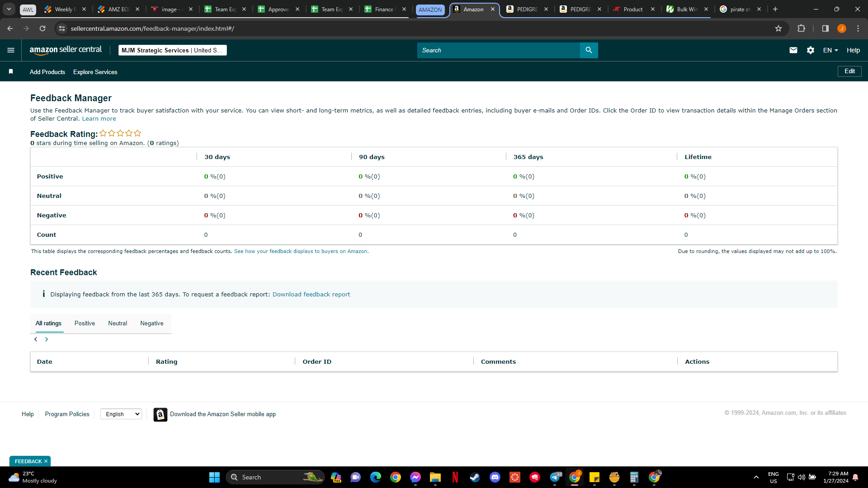Click Download the Amazon Seller mobile app
The width and height of the screenshot is (868, 488).
223,414
